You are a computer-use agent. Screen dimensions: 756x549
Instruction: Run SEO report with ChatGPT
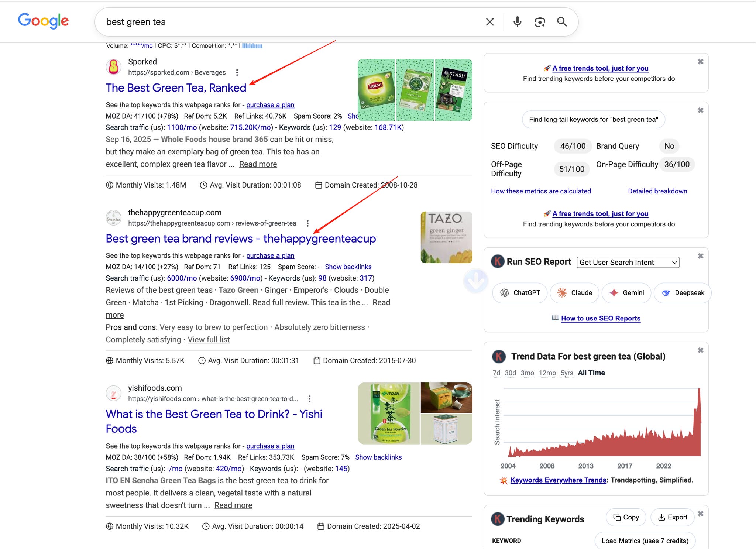pyautogui.click(x=520, y=293)
